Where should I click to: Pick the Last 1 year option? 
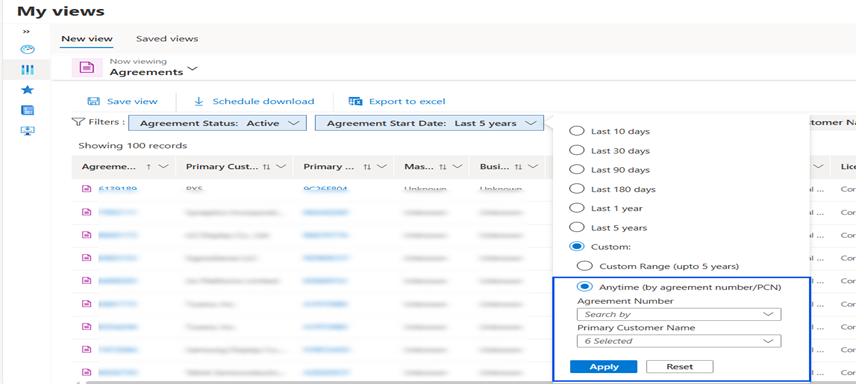point(576,208)
